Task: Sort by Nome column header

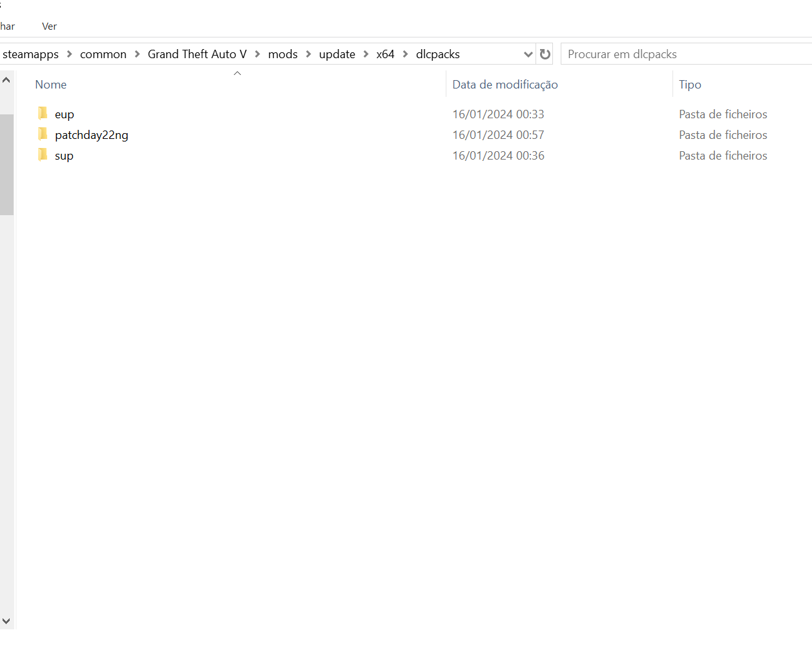Action: pos(51,85)
